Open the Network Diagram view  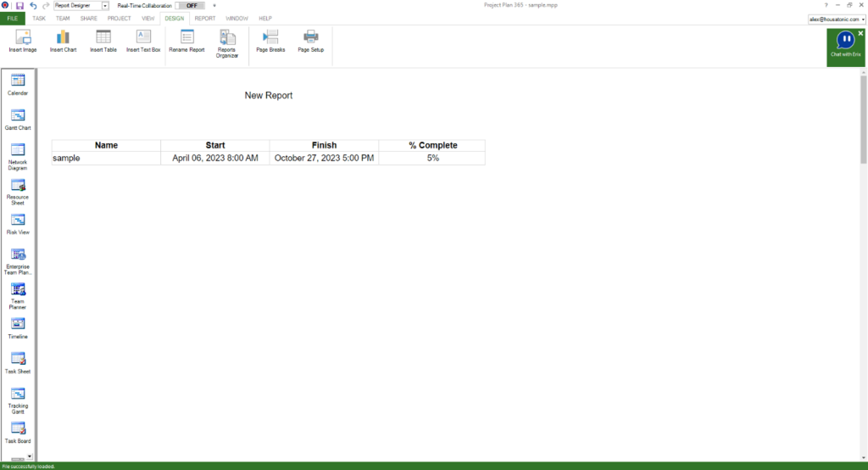18,154
